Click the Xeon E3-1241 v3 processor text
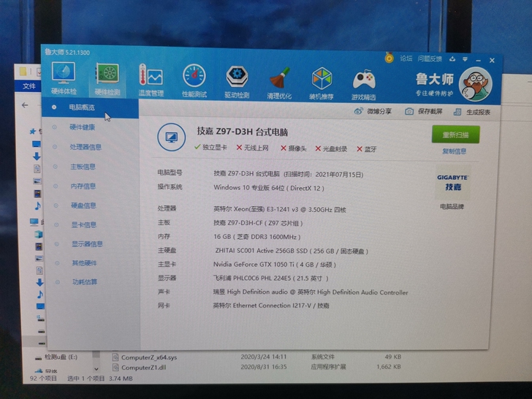Screen dimensions: 532x399 (x=280, y=209)
